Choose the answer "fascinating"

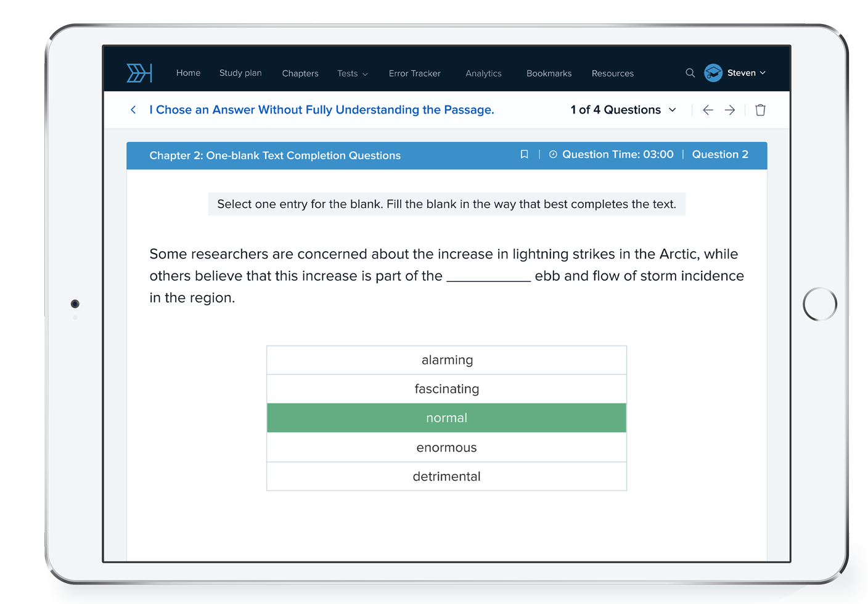pyautogui.click(x=446, y=389)
